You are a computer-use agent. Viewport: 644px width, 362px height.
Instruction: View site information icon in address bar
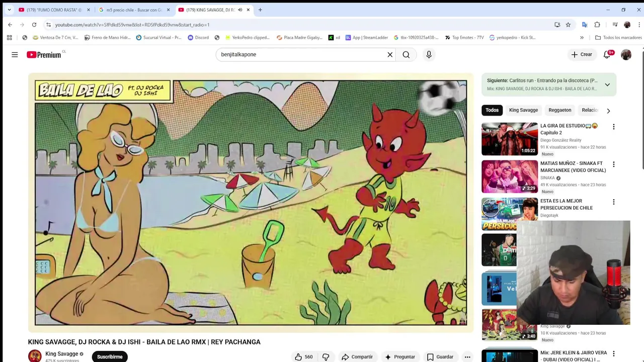point(48,25)
